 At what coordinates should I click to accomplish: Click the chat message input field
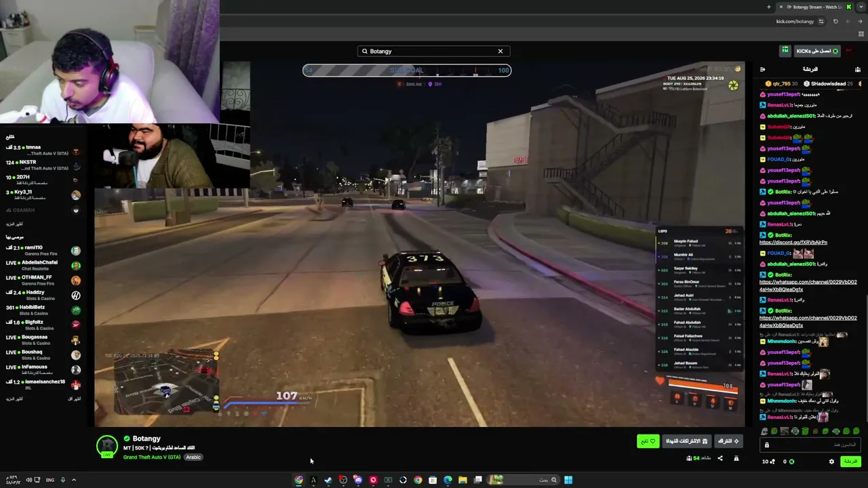tap(810, 445)
